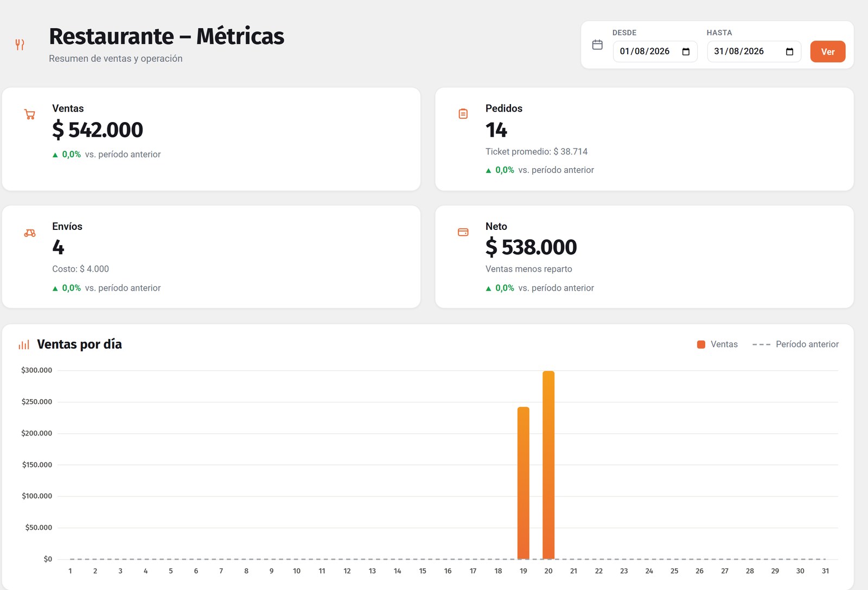Click day 15 on the x-axis

click(423, 571)
